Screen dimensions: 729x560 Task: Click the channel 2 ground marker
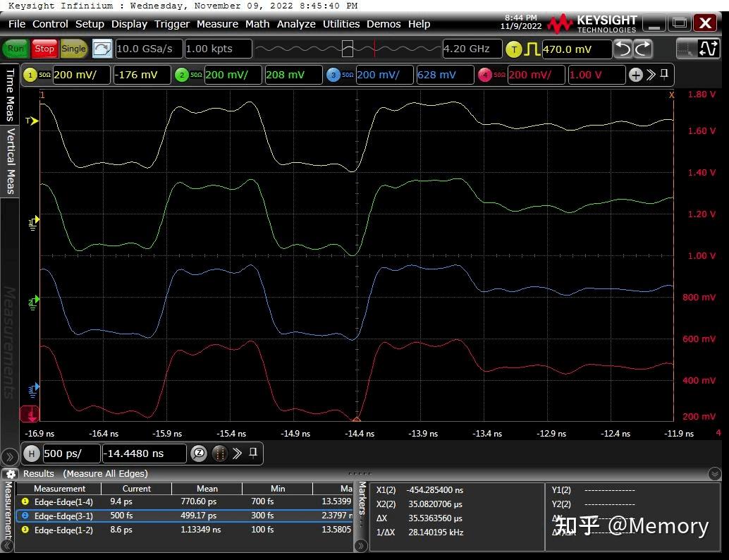(x=33, y=303)
